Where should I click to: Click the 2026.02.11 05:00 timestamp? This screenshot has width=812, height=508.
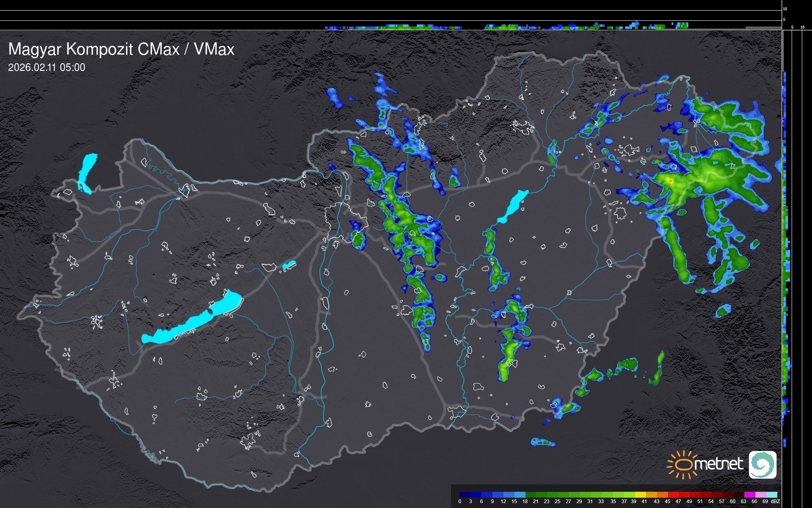coord(47,68)
